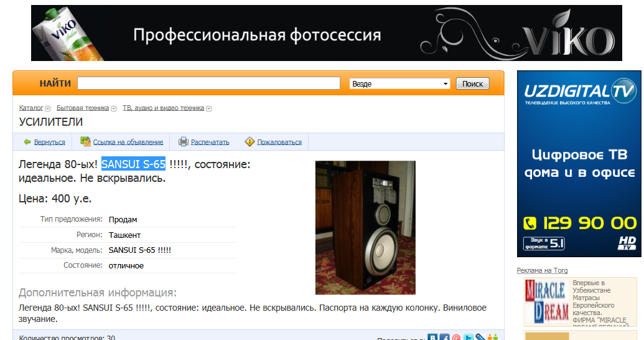Click the Распечатать link
This screenshot has height=340, width=644.
tap(210, 142)
